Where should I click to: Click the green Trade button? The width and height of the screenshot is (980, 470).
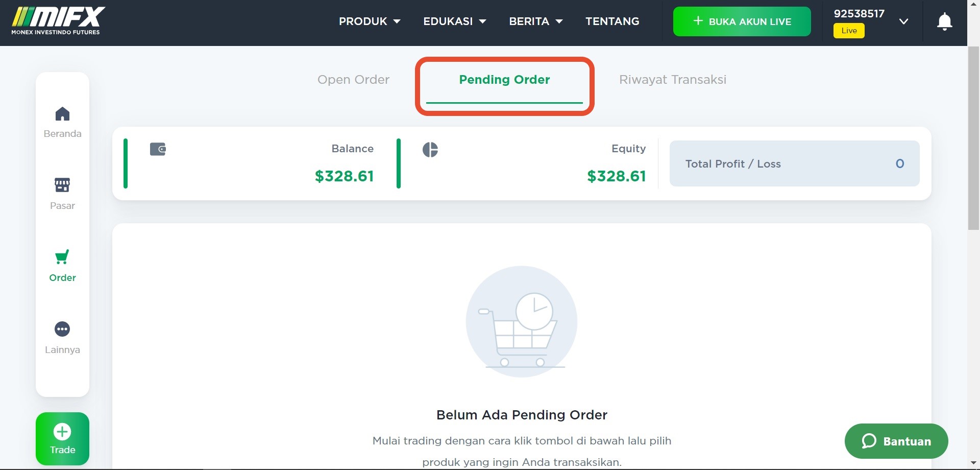click(x=62, y=439)
